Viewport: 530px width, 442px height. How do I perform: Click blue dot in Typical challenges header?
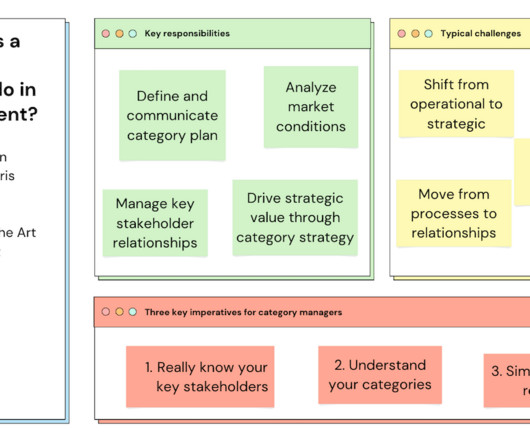coord(429,33)
